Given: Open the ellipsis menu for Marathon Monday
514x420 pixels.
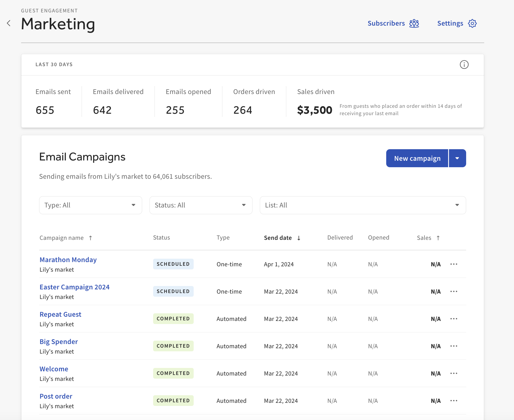Looking at the screenshot, I should (454, 264).
